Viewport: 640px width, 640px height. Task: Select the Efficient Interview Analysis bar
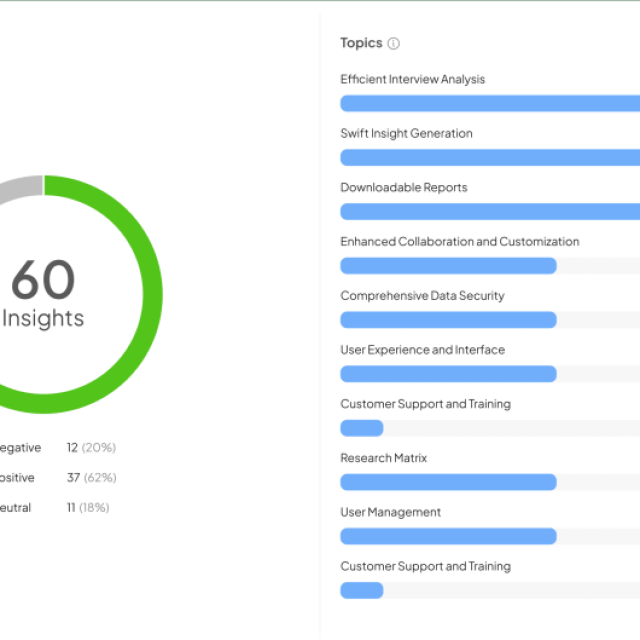coord(490,103)
